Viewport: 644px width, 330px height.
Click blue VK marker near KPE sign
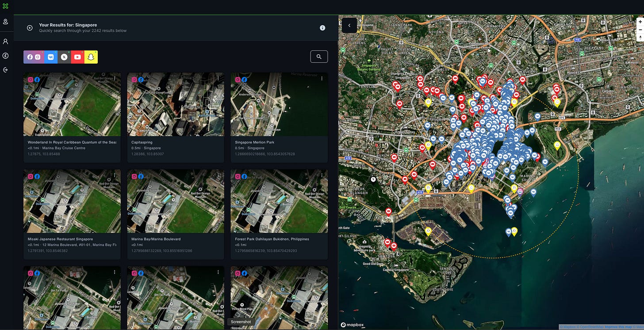pyautogui.click(x=537, y=116)
